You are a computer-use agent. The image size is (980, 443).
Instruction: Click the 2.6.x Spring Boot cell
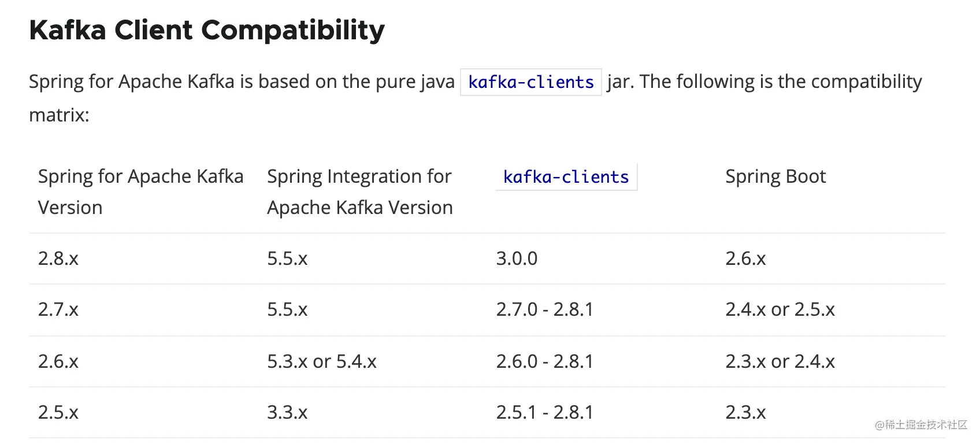(746, 259)
